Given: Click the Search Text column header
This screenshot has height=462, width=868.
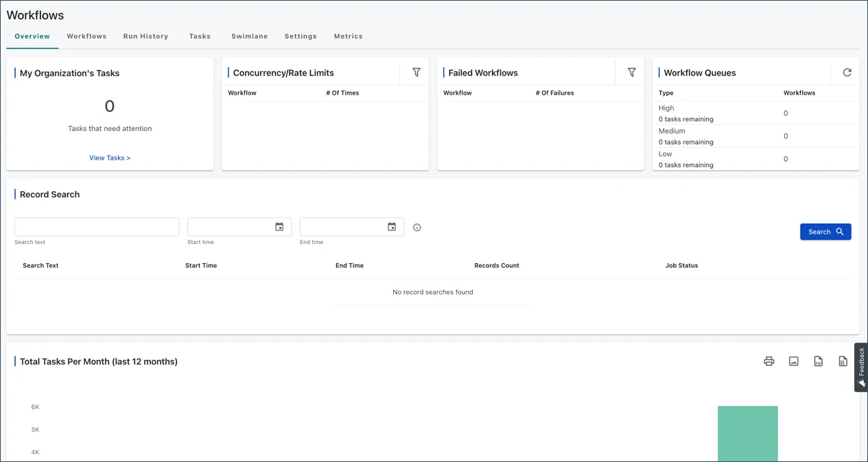Looking at the screenshot, I should (x=40, y=265).
